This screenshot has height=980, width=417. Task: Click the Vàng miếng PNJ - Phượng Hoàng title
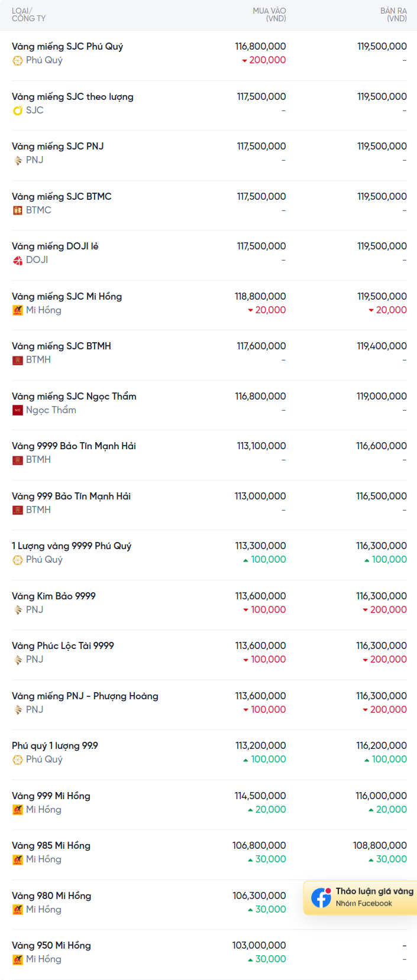(x=85, y=696)
